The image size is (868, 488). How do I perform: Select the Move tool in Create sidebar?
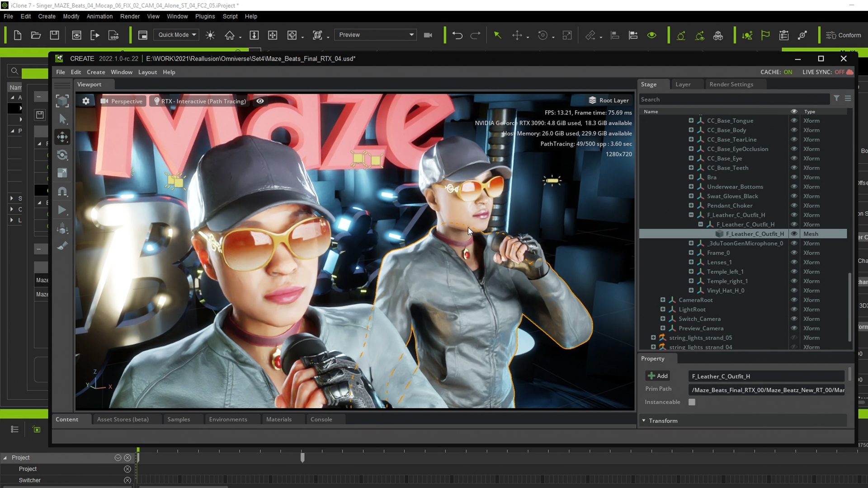pyautogui.click(x=62, y=137)
